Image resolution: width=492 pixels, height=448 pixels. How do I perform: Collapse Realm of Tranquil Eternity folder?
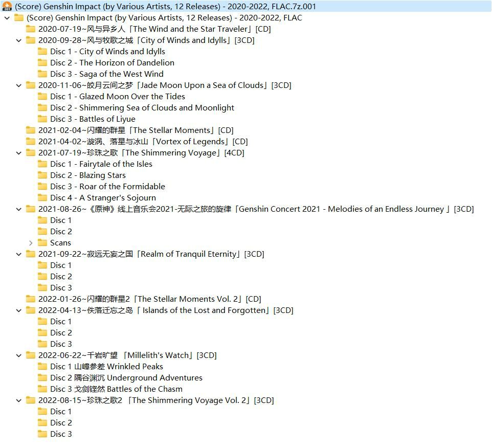tap(19, 254)
